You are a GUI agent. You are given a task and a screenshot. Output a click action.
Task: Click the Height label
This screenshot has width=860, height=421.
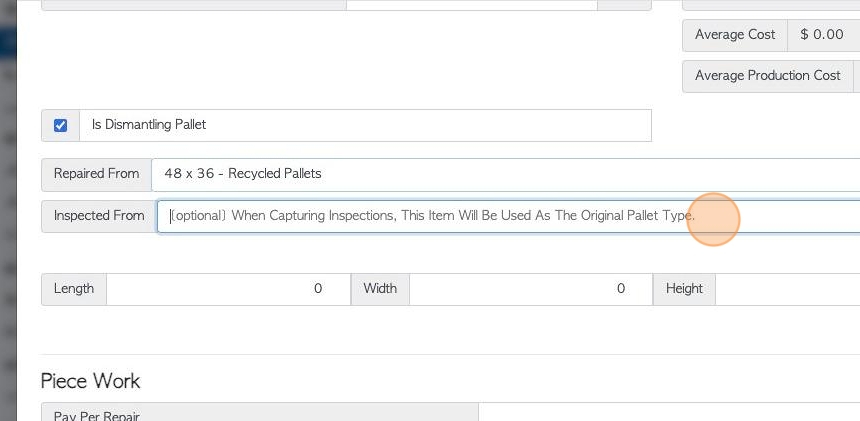click(684, 289)
